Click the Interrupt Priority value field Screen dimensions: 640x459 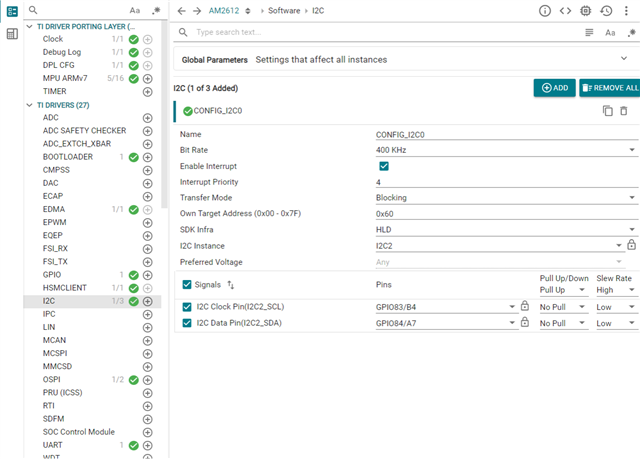tap(506, 182)
